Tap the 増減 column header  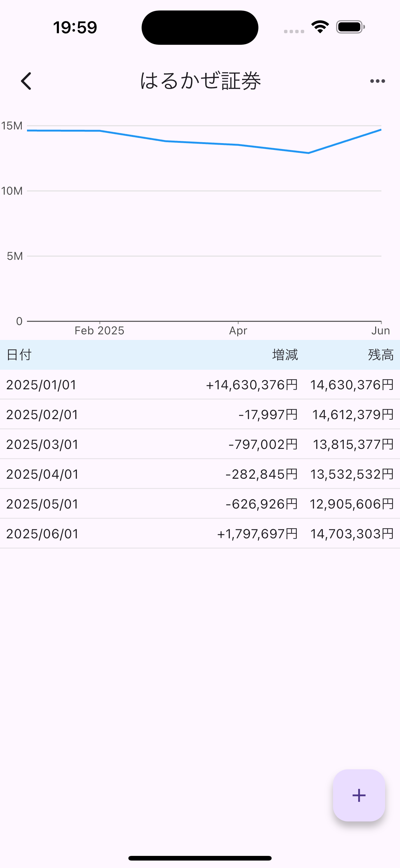pyautogui.click(x=285, y=355)
